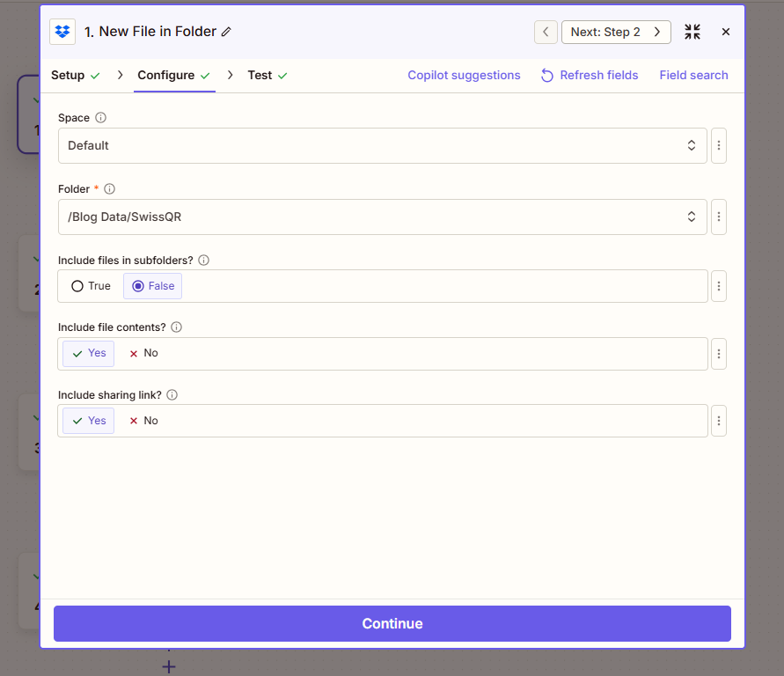Image resolution: width=784 pixels, height=676 pixels.
Task: Open the Folder dropdown with /Blog Data/SwissQR
Action: click(x=382, y=217)
